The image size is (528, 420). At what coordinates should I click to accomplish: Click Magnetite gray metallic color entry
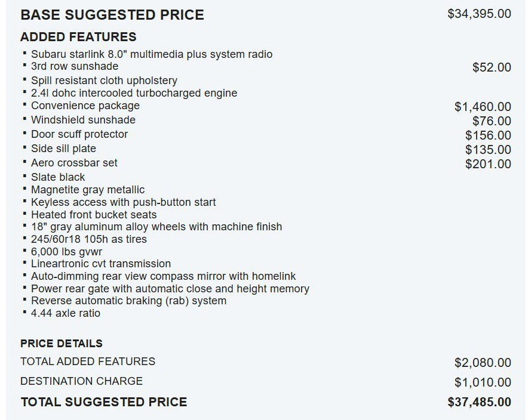88,190
